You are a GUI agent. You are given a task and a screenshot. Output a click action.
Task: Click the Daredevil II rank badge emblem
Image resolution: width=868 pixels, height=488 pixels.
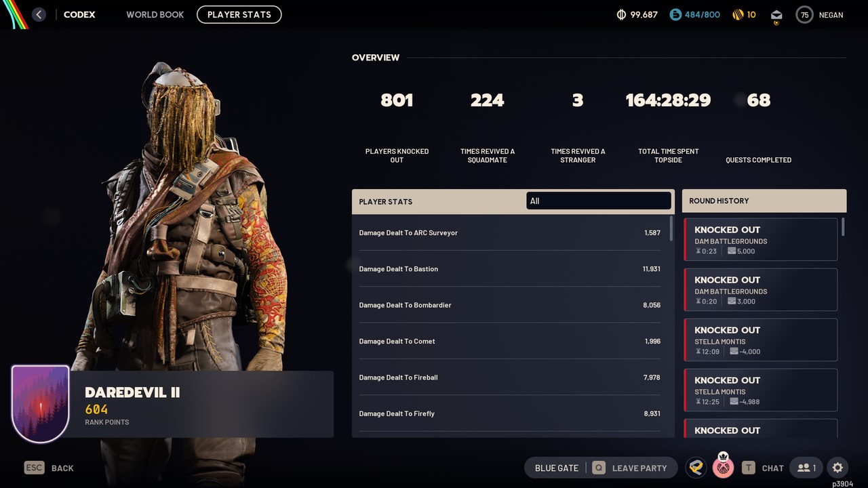[41, 404]
